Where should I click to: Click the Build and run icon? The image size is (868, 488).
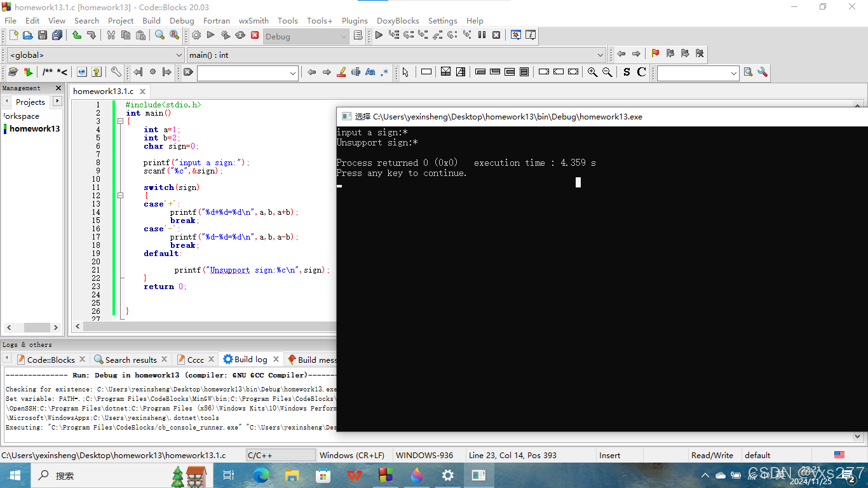(x=226, y=36)
